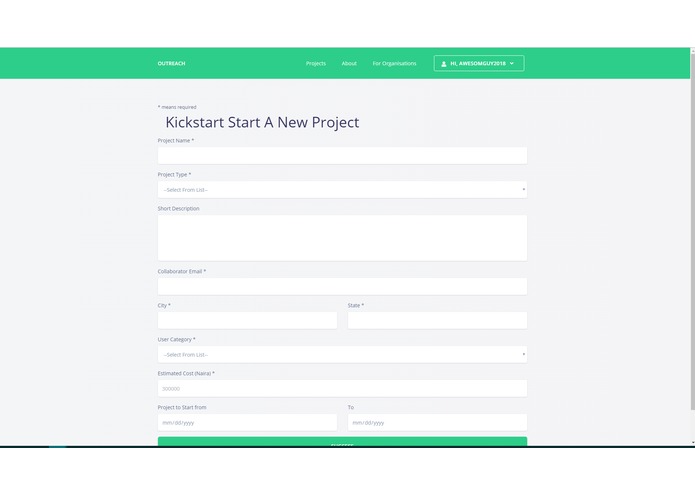The width and height of the screenshot is (695, 494).
Task: Click the green submit button at the bottom of the form
Action: 342,442
